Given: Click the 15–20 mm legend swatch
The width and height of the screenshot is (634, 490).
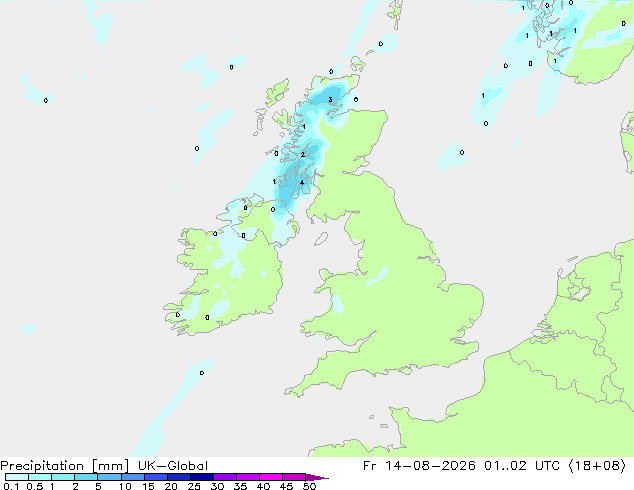Looking at the screenshot, I should tap(156, 477).
